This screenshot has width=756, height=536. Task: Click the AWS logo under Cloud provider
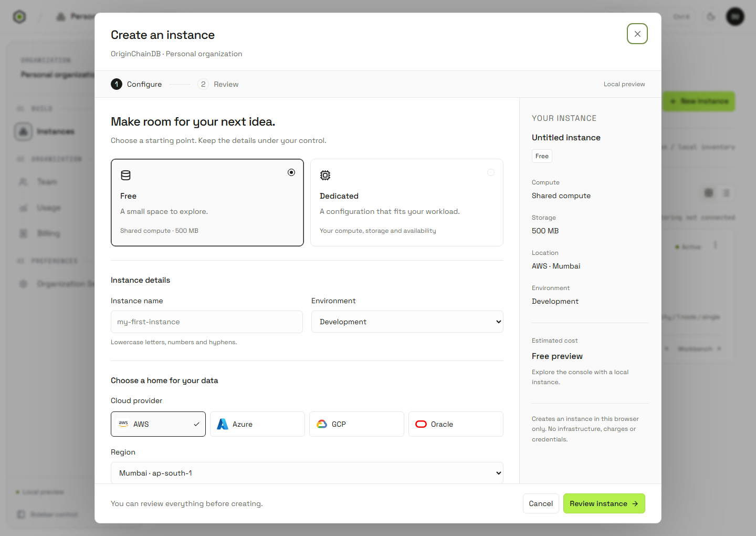pos(123,424)
